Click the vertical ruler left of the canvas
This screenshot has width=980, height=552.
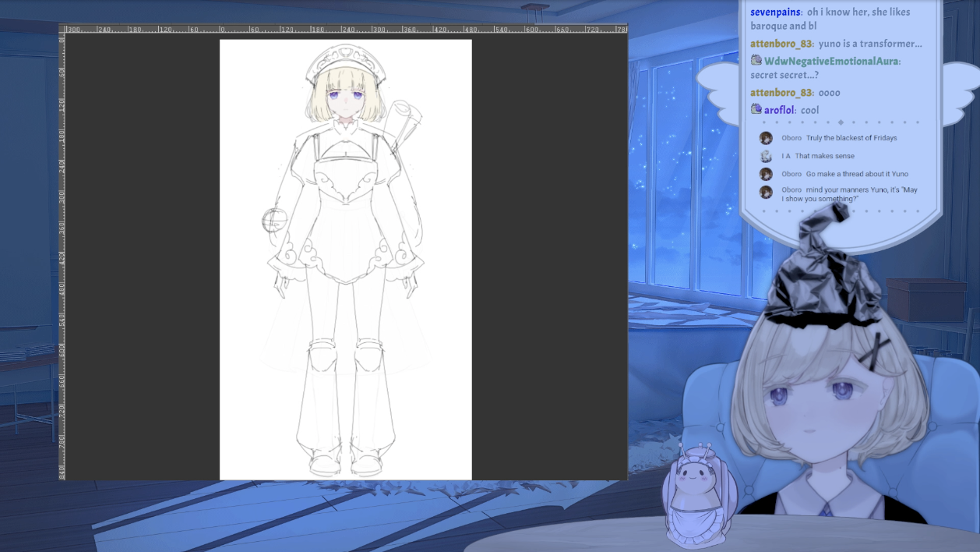tap(62, 257)
